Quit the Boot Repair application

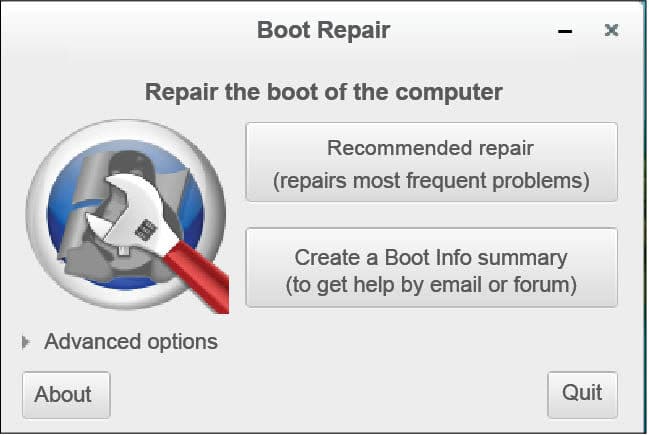pos(582,393)
